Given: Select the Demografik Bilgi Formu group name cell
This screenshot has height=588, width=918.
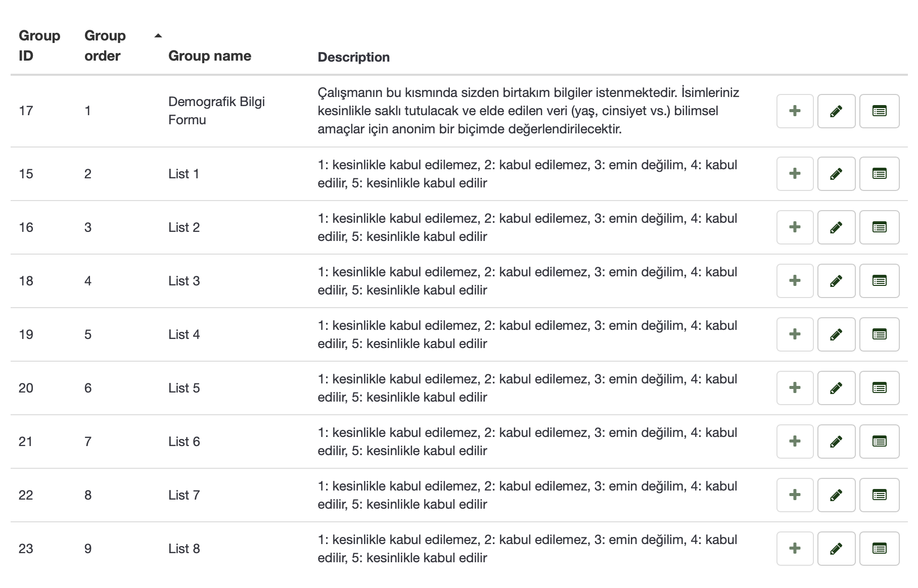Looking at the screenshot, I should tap(216, 111).
